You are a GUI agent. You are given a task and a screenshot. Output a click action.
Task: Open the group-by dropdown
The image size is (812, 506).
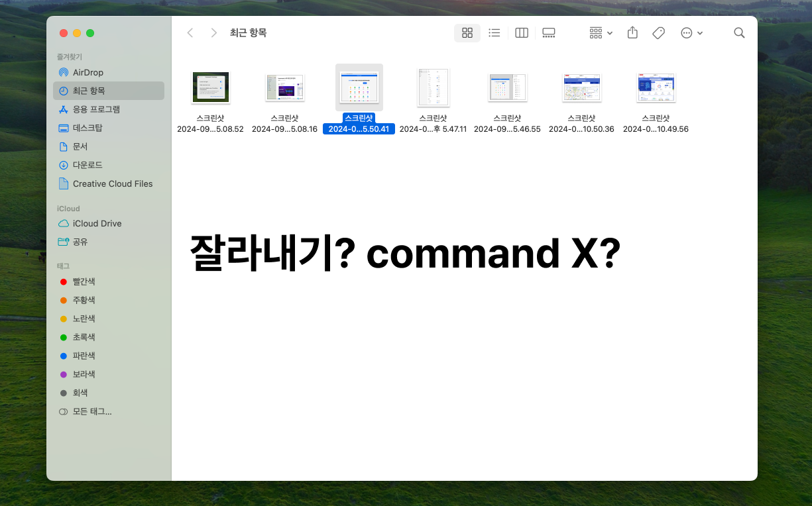pos(601,32)
